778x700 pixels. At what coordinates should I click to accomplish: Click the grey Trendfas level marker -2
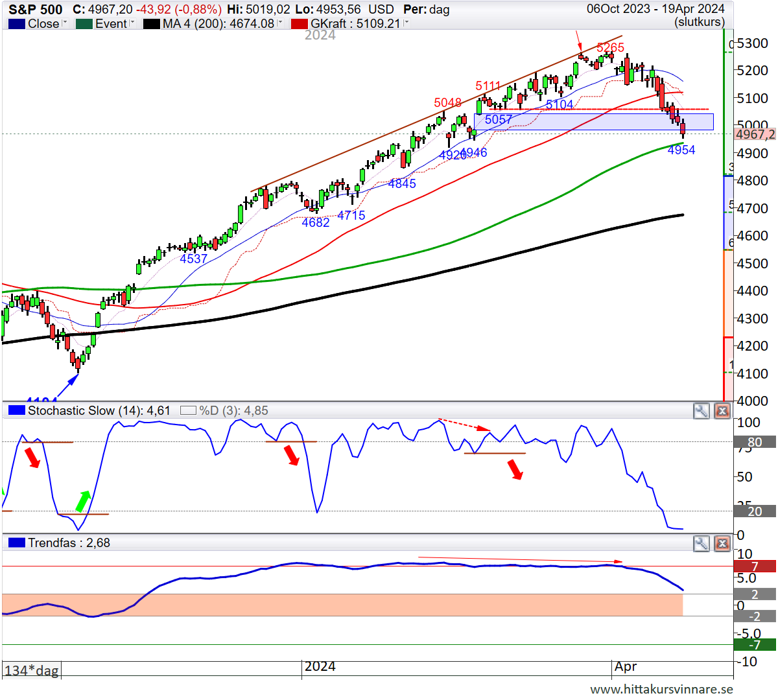[755, 616]
